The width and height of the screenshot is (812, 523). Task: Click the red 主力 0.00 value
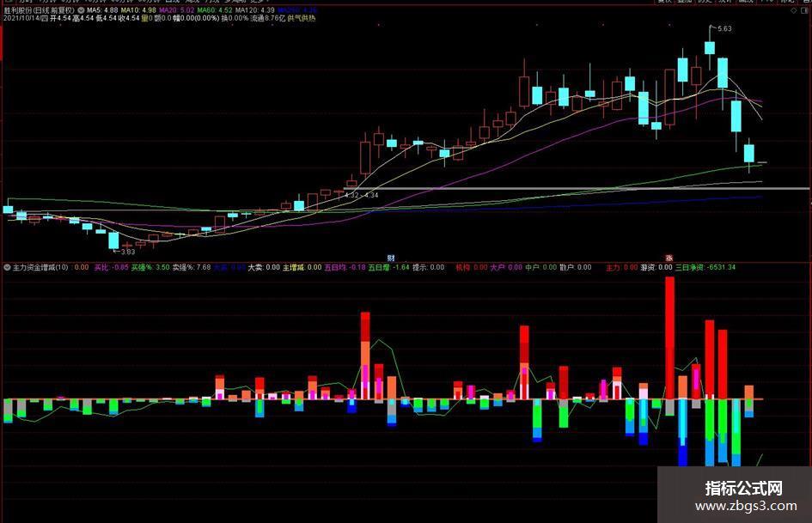coord(622,268)
